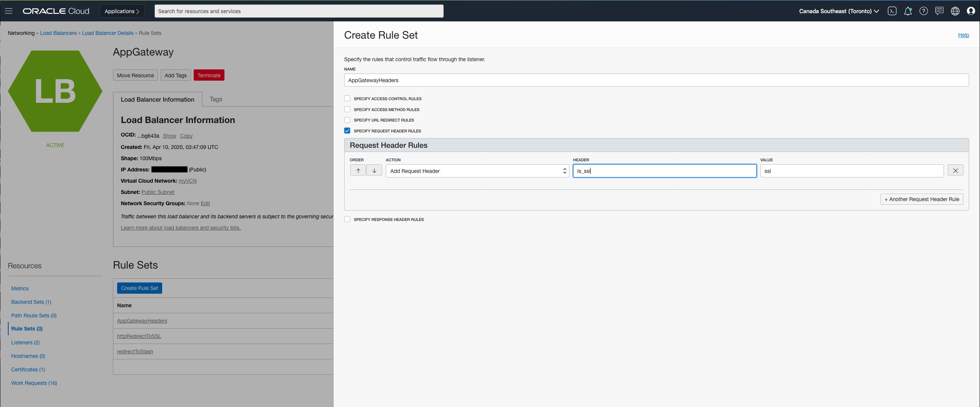
Task: Move rule up with arrow button
Action: click(x=358, y=170)
